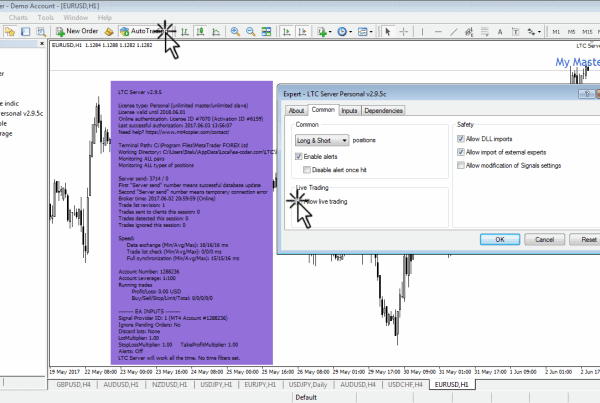The height and width of the screenshot is (403, 600).
Task: Open the Long & Short positions dropdown
Action: coord(322,140)
